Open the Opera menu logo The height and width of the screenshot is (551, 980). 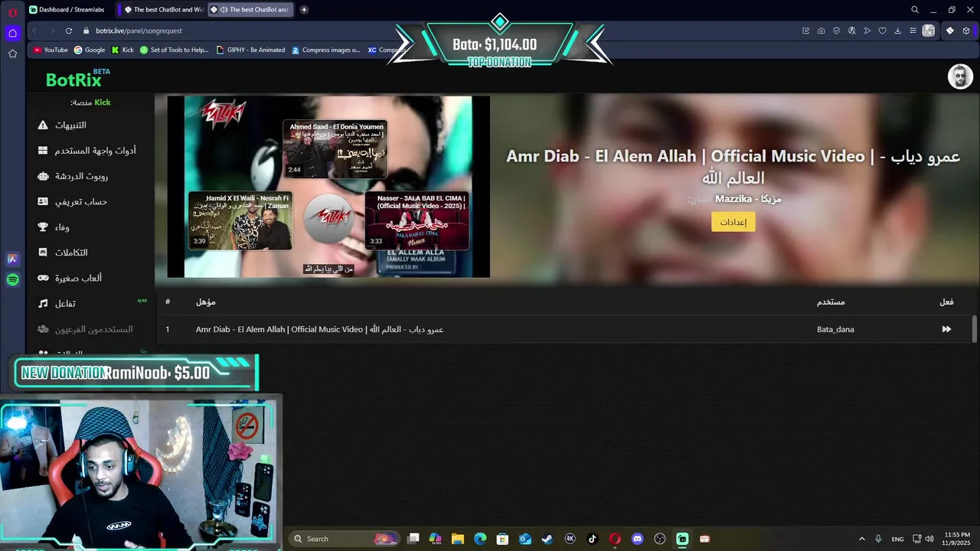point(12,12)
